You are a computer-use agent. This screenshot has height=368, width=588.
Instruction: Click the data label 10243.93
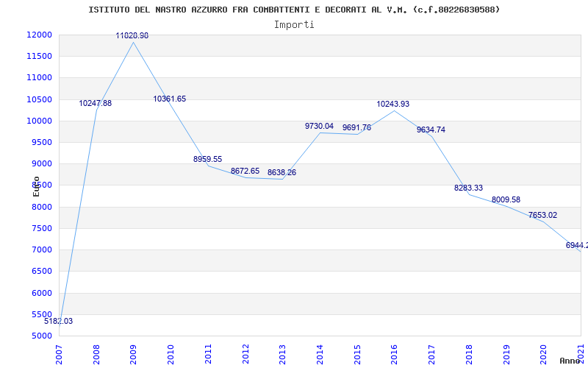pyautogui.click(x=393, y=104)
